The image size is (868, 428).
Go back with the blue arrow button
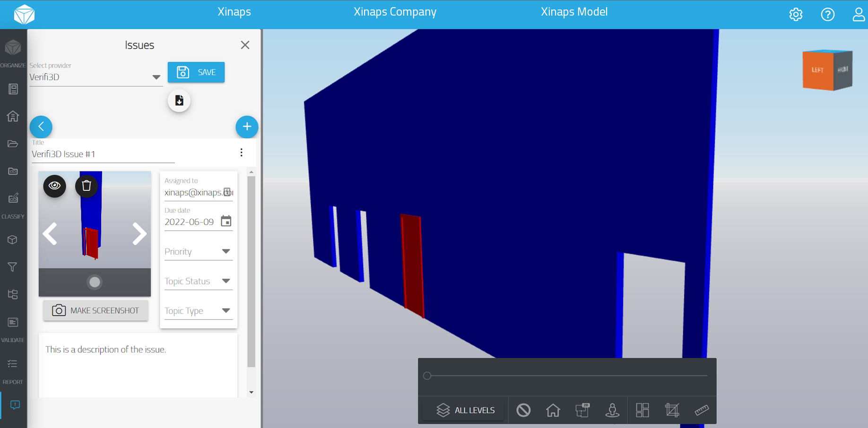pyautogui.click(x=41, y=127)
